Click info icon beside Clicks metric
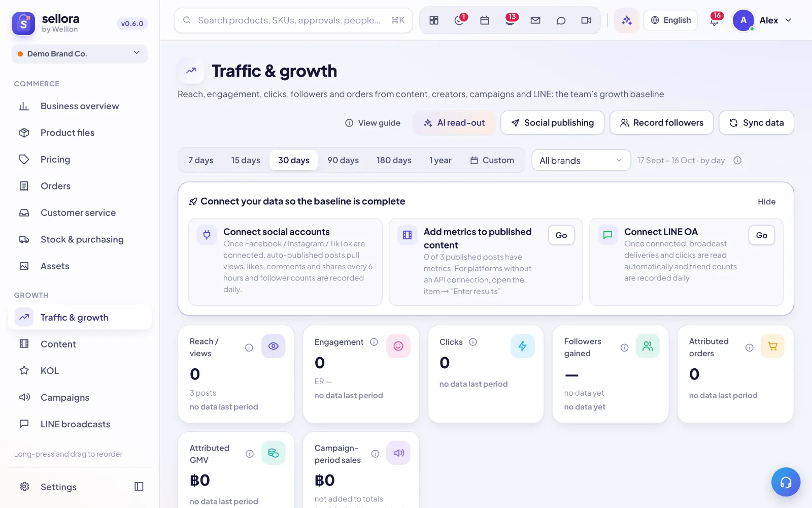812x508 pixels. [473, 342]
